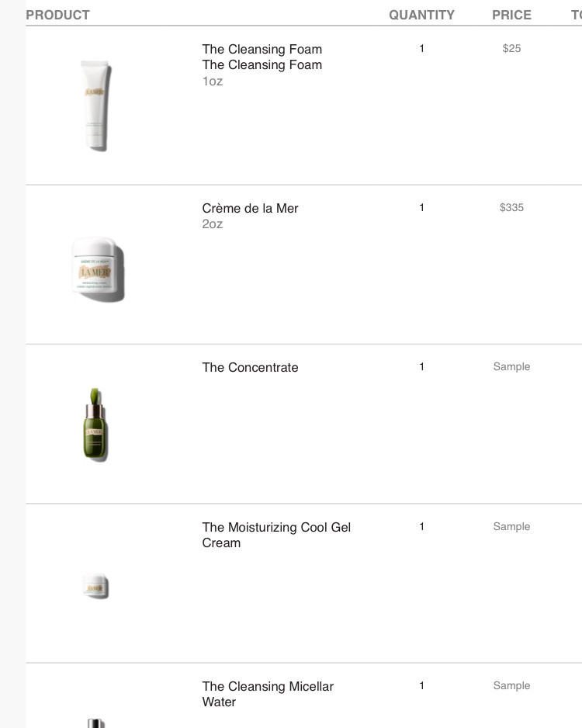
Task: Open The Moisturizing Cool Gel Cream link
Action: (276, 535)
